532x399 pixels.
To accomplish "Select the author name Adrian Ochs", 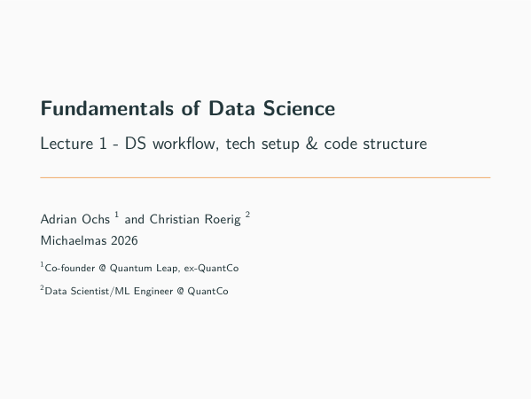I will pyautogui.click(x=75, y=220).
